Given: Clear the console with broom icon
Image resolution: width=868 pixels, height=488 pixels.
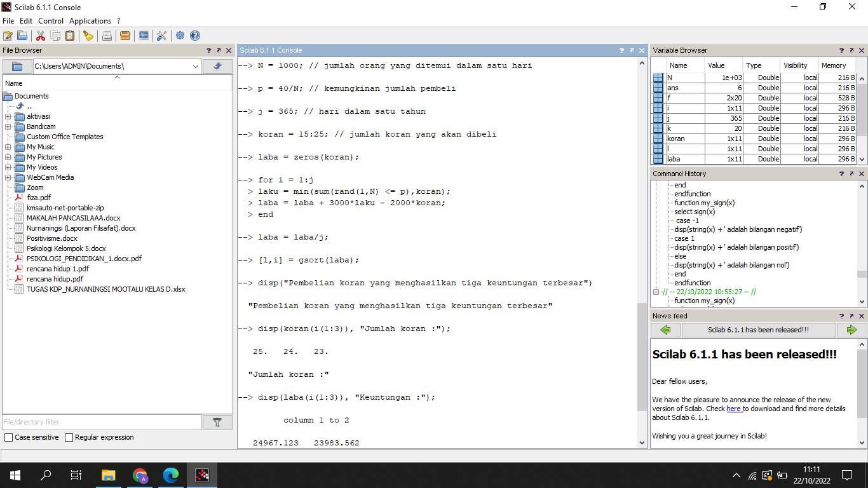Looking at the screenshot, I should 88,36.
